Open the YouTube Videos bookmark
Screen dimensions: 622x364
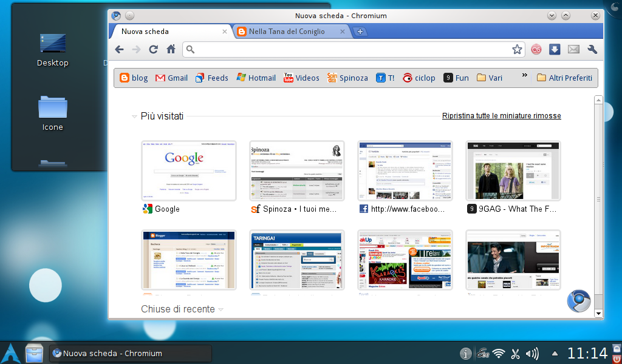tap(301, 78)
